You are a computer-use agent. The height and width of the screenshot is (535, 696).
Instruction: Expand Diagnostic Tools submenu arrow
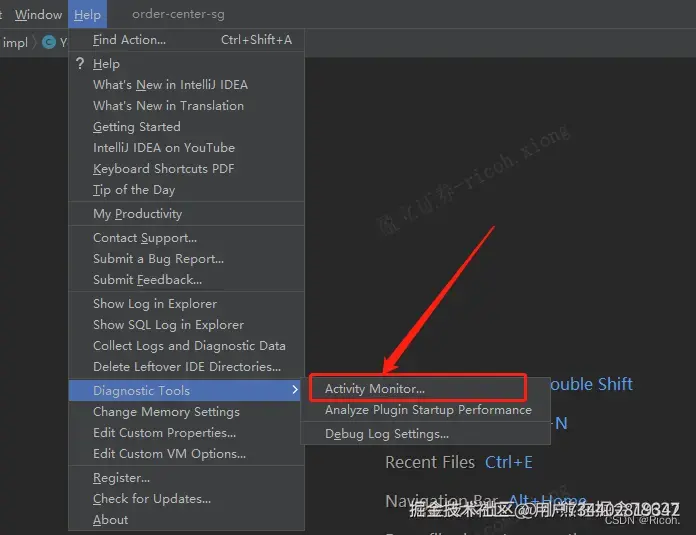click(x=295, y=390)
